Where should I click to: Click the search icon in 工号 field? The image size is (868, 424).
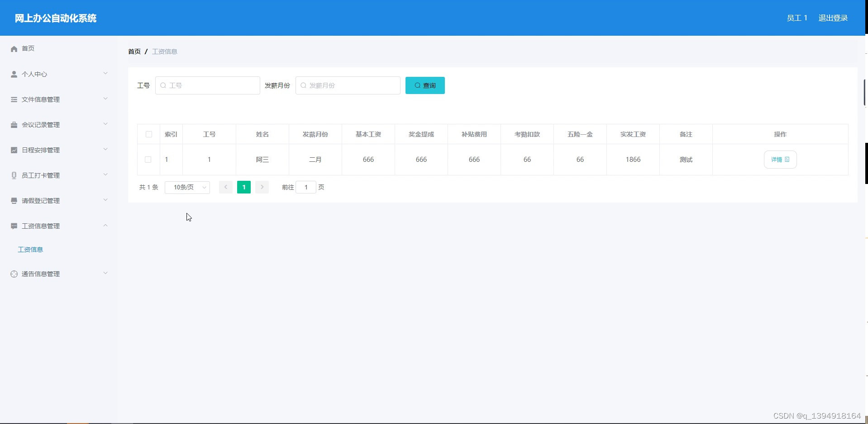163,85
